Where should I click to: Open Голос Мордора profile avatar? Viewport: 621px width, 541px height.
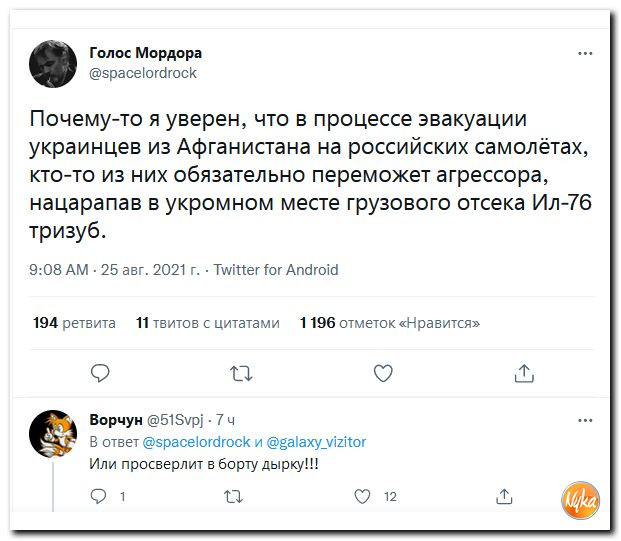pos(55,63)
